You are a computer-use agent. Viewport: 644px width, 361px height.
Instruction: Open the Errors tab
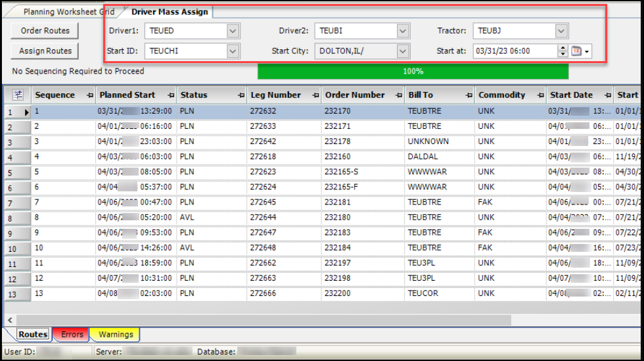click(x=72, y=334)
